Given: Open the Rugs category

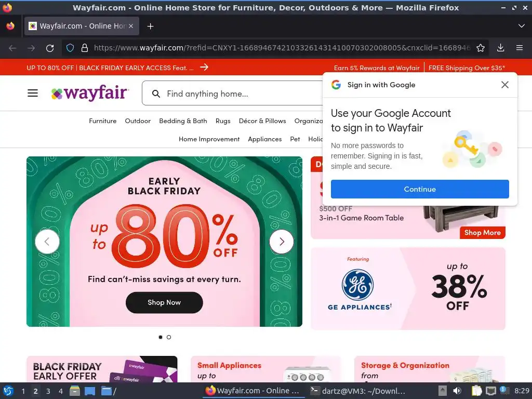Looking at the screenshot, I should pyautogui.click(x=223, y=121).
